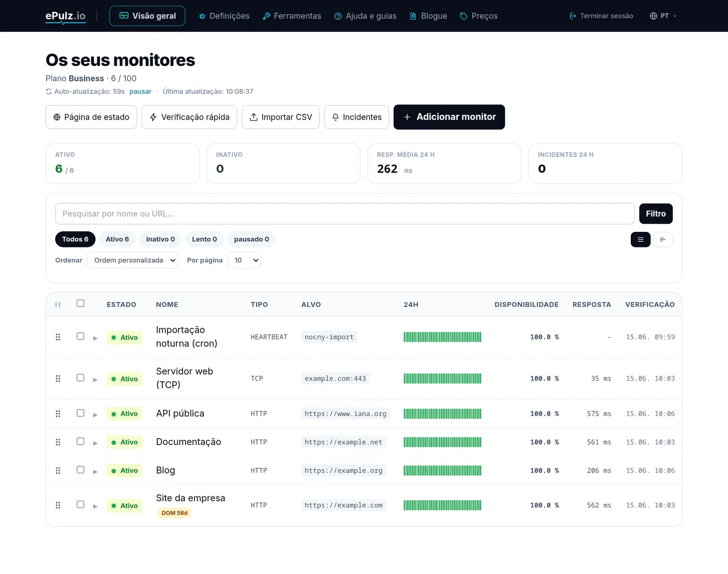Click the auto-refresh sync icon

(x=49, y=92)
